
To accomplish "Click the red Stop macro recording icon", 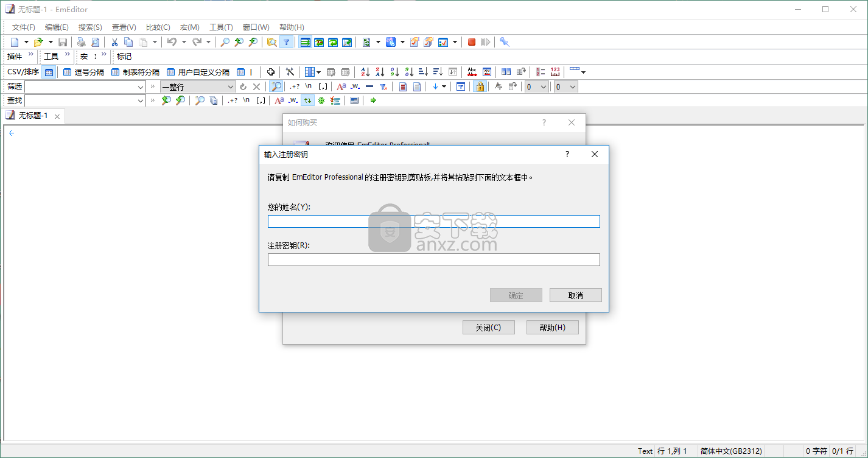I will [472, 42].
